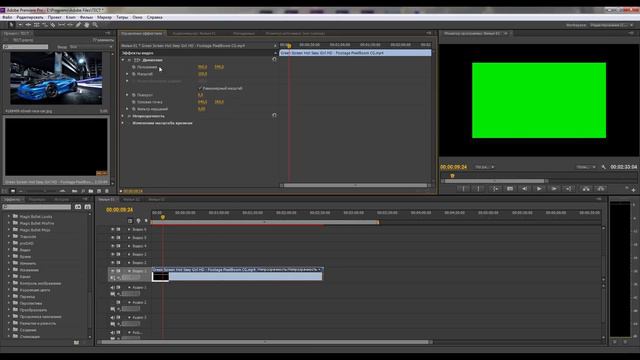Expand the Масштаб property
The image size is (640, 360).
tap(127, 74)
